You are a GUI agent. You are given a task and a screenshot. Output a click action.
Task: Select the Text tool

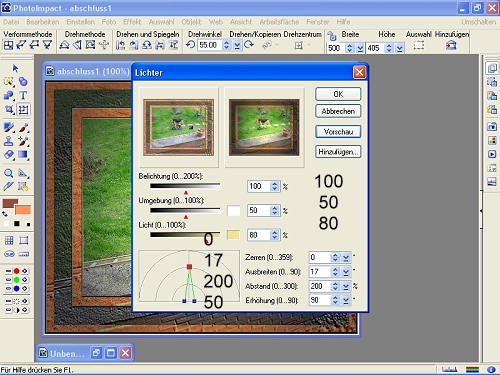click(x=23, y=95)
